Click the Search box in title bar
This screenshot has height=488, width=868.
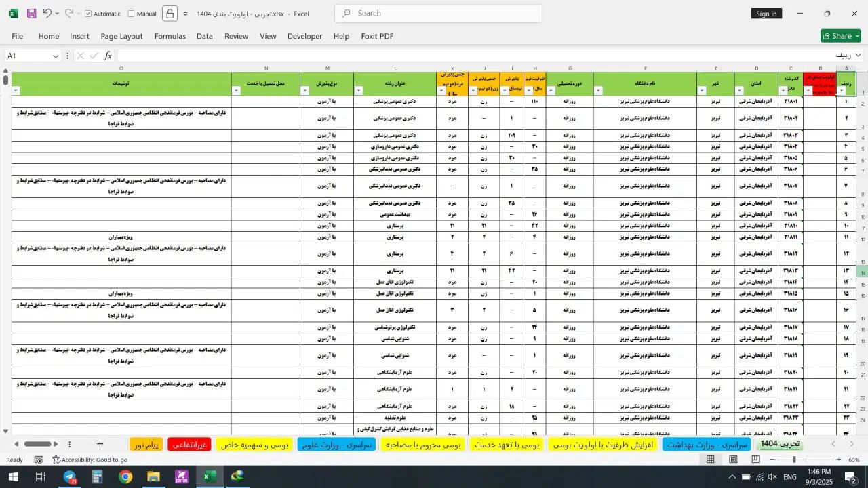pyautogui.click(x=438, y=14)
